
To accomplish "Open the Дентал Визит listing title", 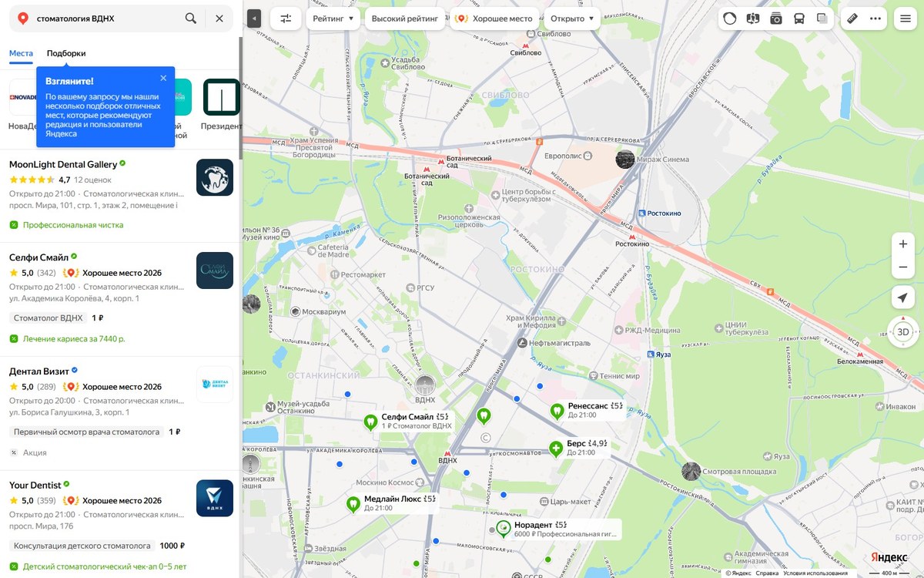I will [x=39, y=371].
